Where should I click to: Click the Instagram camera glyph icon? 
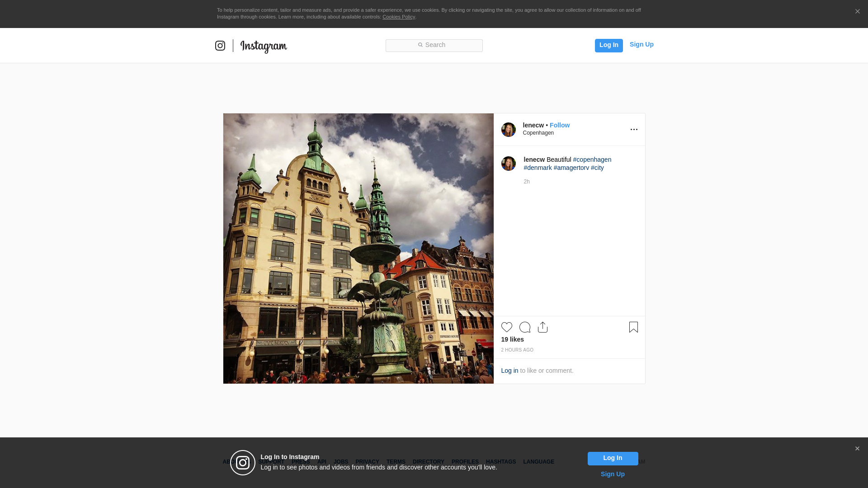point(220,46)
